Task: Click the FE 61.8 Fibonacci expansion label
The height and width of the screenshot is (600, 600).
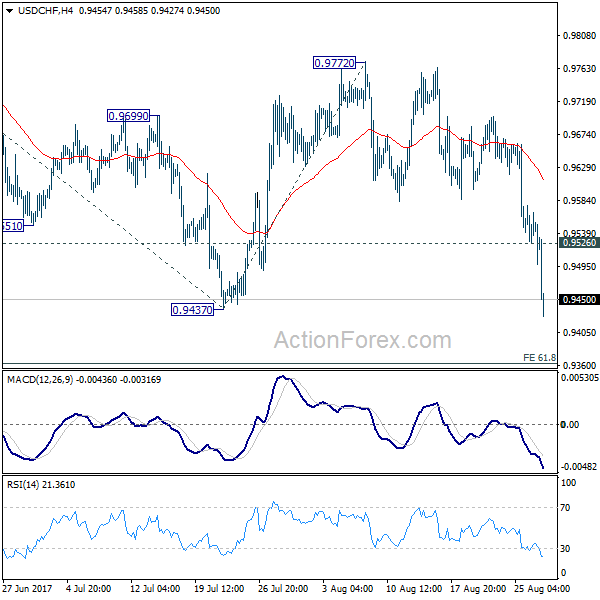Action: (x=540, y=358)
